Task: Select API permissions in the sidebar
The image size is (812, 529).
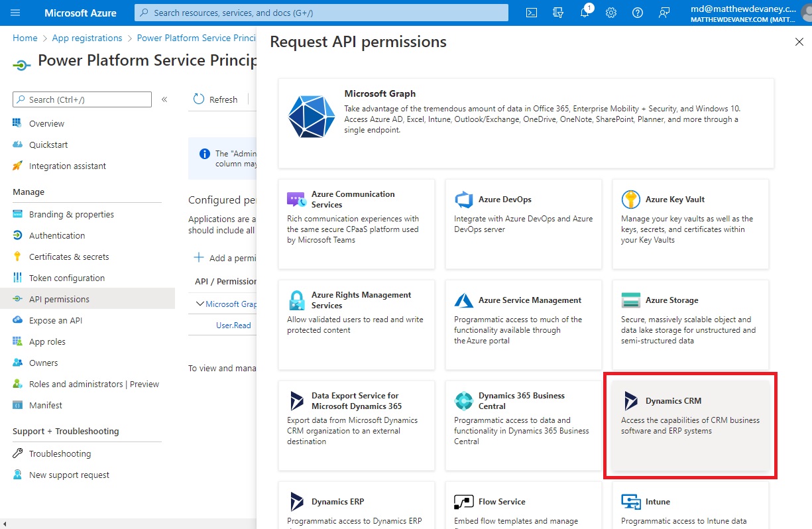Action: click(58, 298)
